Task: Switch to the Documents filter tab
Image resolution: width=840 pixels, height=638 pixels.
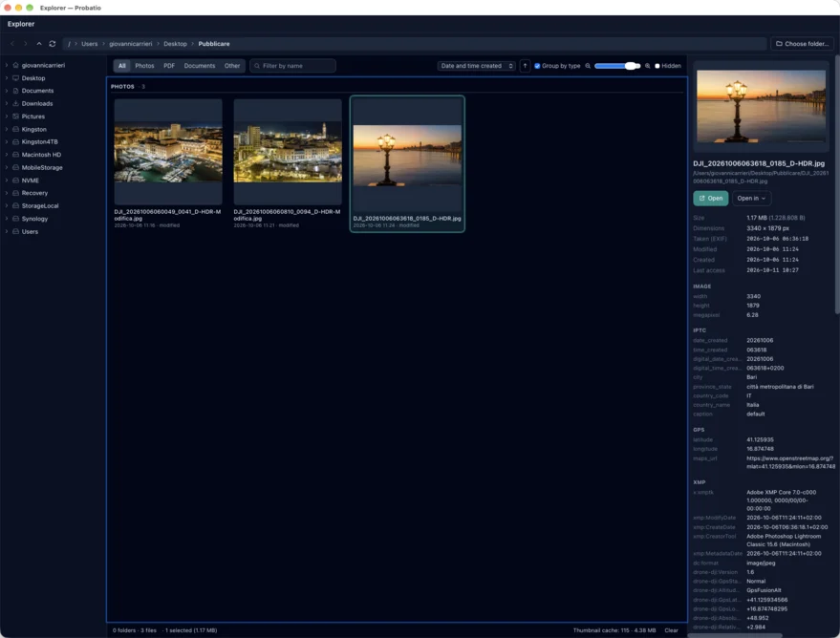Action: 200,66
